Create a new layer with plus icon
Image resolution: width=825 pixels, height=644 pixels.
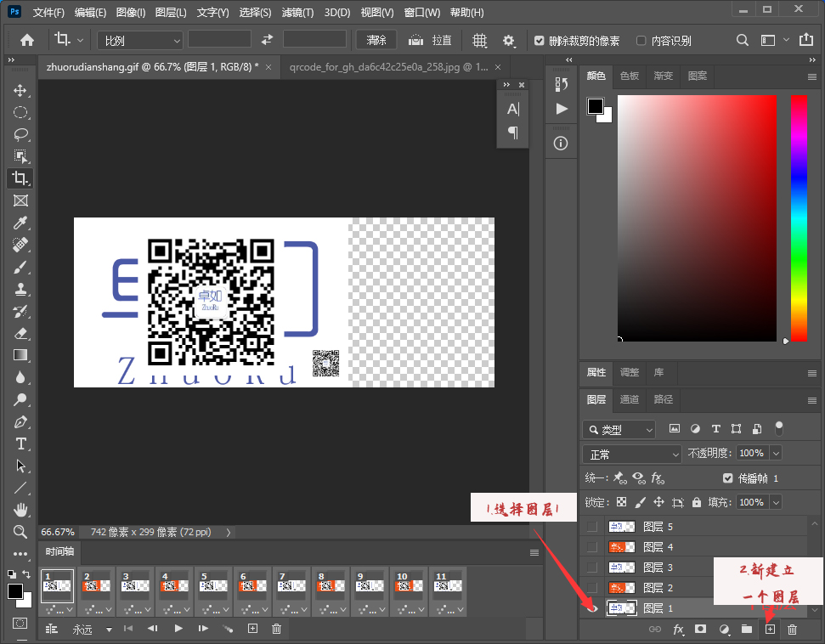[x=770, y=630]
